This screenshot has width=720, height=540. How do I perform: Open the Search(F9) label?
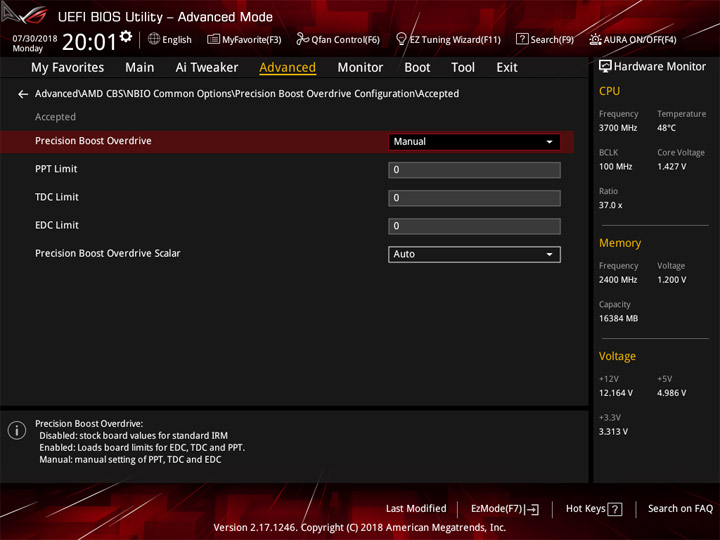(552, 39)
